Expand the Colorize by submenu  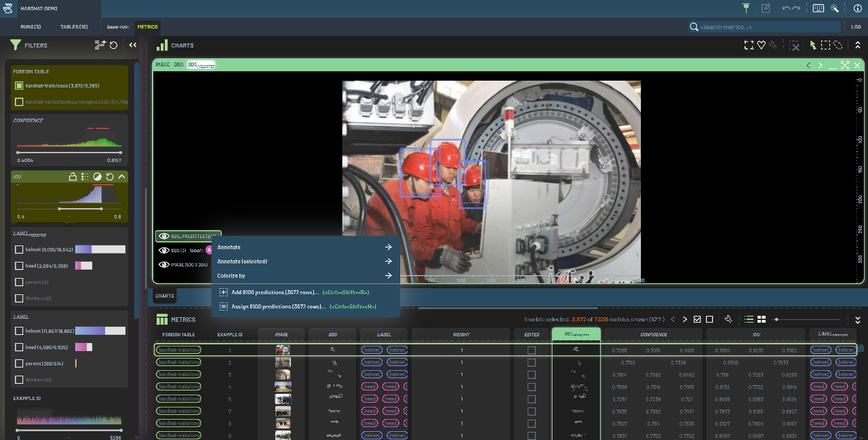tap(305, 276)
